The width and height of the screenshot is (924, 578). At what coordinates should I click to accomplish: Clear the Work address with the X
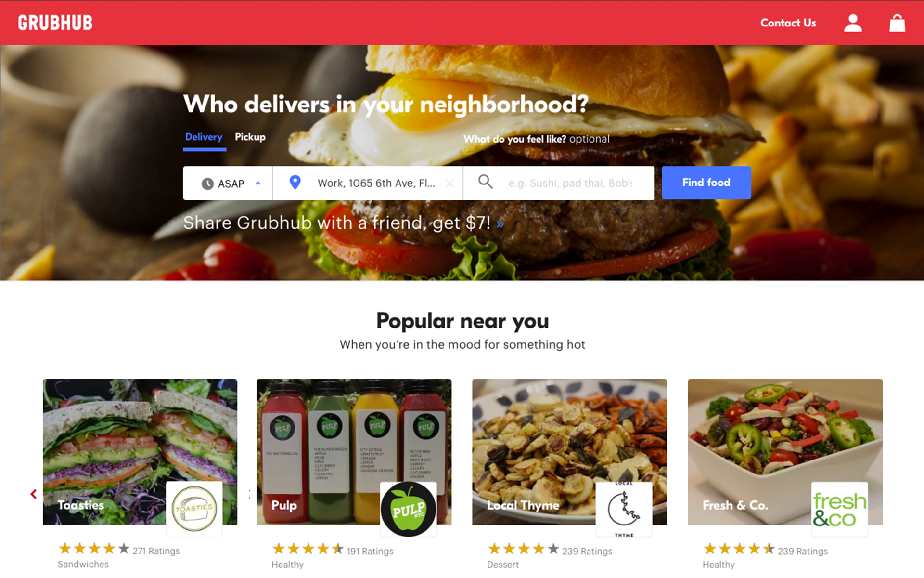click(449, 184)
